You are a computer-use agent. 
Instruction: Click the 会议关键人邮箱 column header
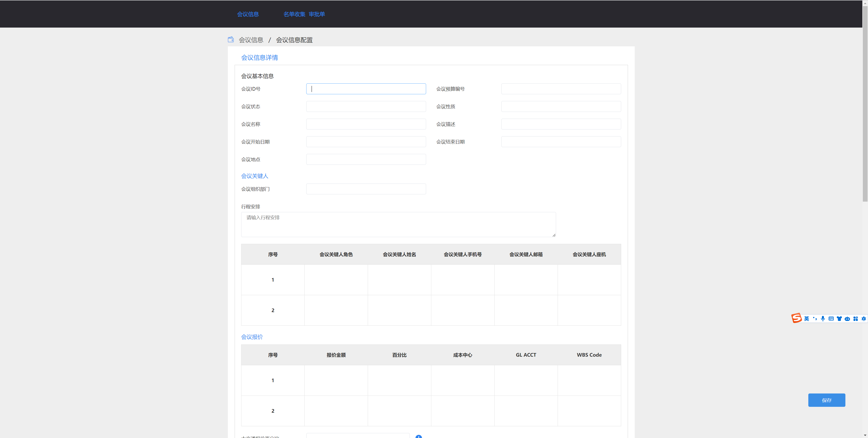coord(526,254)
